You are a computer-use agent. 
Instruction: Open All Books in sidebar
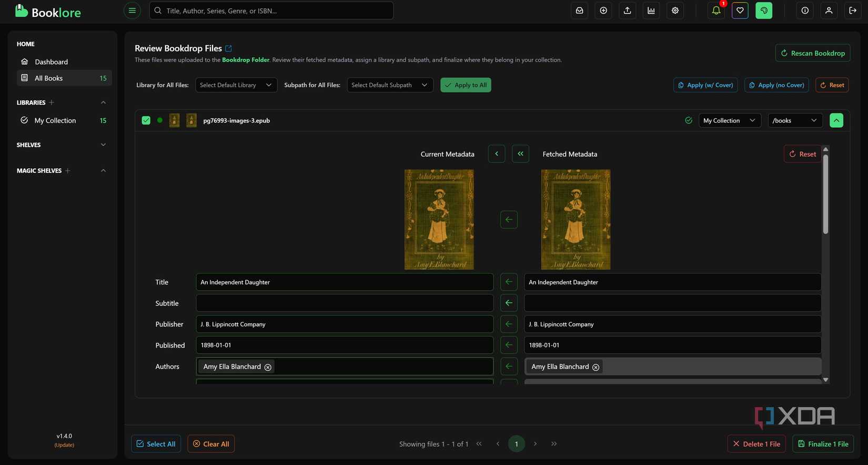(x=64, y=78)
